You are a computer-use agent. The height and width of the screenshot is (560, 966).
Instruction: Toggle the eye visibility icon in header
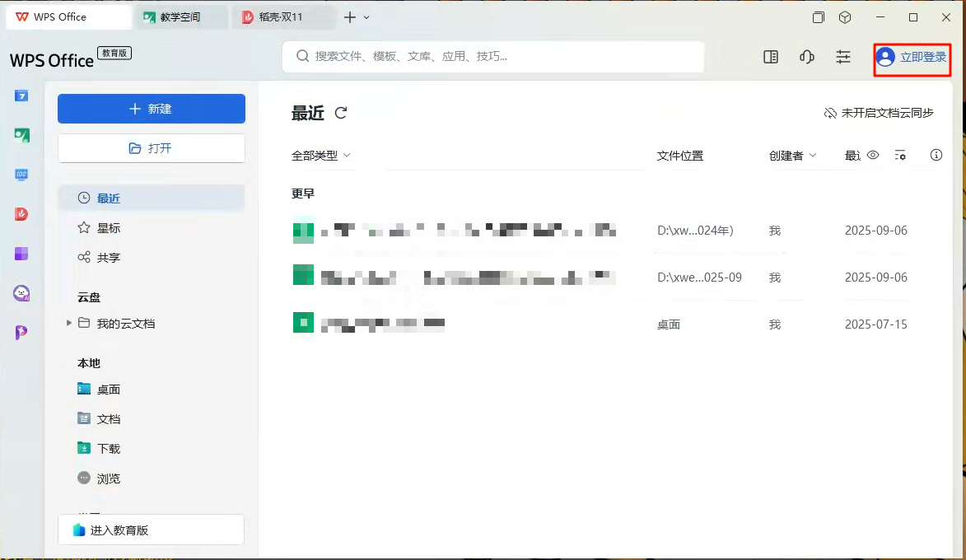[873, 155]
